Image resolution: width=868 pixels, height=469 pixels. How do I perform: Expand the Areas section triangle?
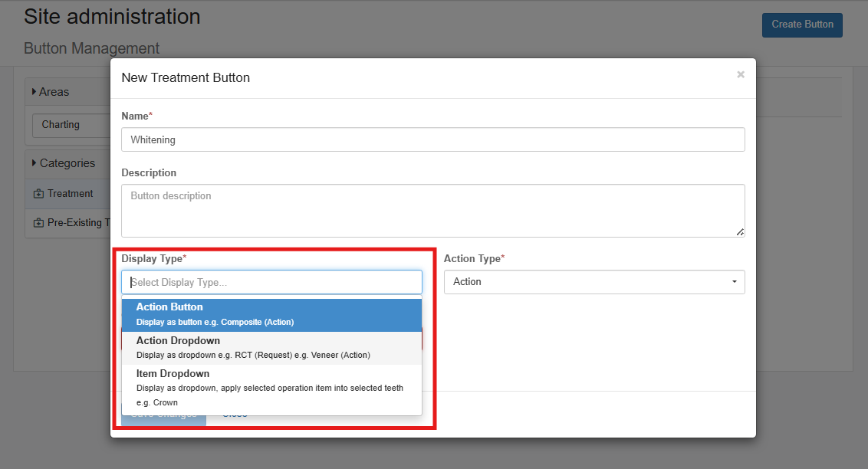[35, 92]
